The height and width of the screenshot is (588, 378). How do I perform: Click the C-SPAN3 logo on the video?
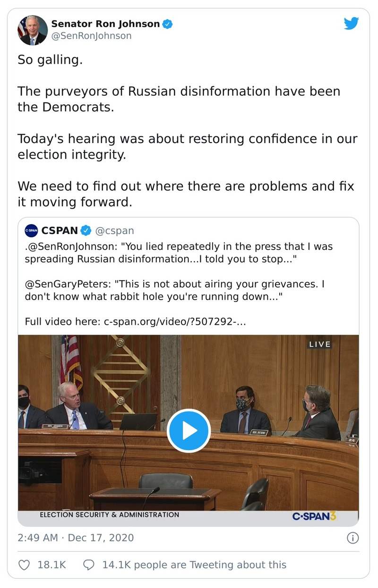[314, 516]
